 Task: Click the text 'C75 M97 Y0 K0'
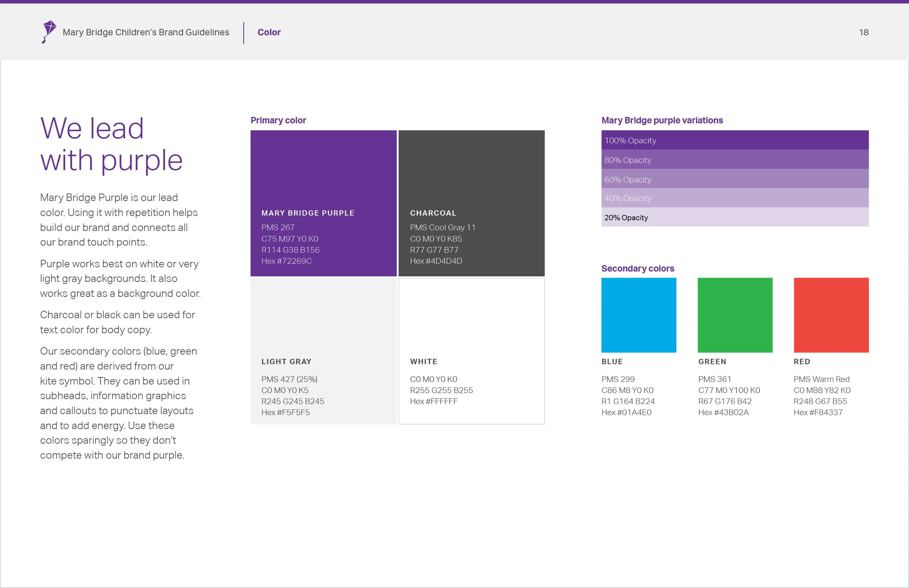[289, 239]
